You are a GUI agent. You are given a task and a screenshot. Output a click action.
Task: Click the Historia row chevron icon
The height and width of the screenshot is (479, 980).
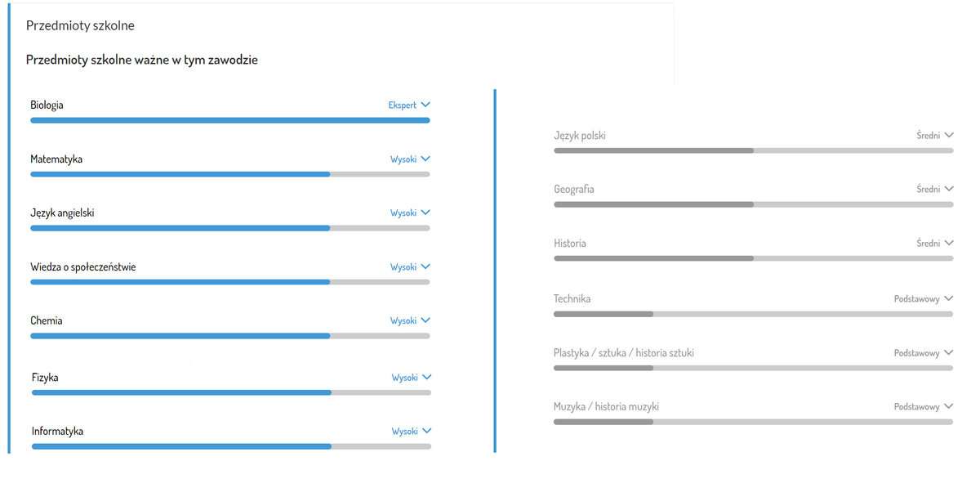pos(948,244)
